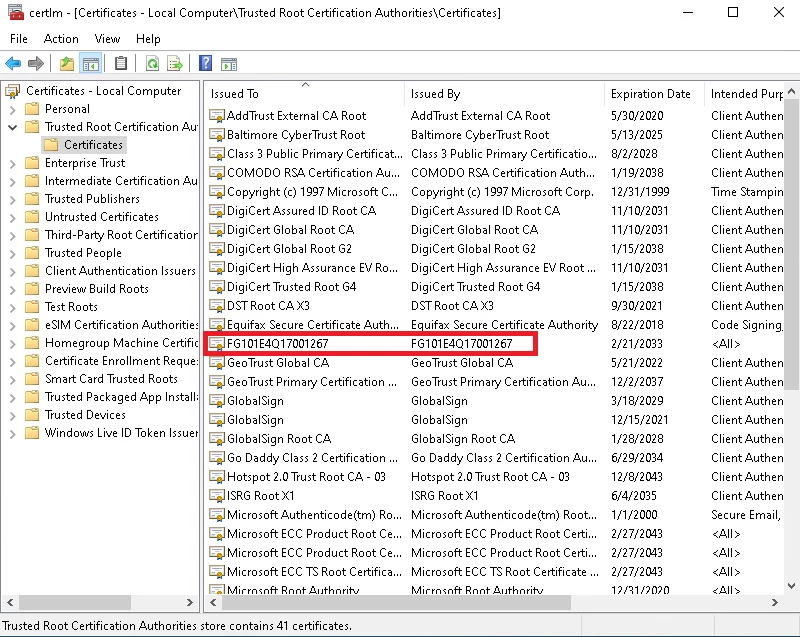Viewport: 800px width, 637px height.
Task: Click the Up one level folder icon
Action: coord(67,64)
